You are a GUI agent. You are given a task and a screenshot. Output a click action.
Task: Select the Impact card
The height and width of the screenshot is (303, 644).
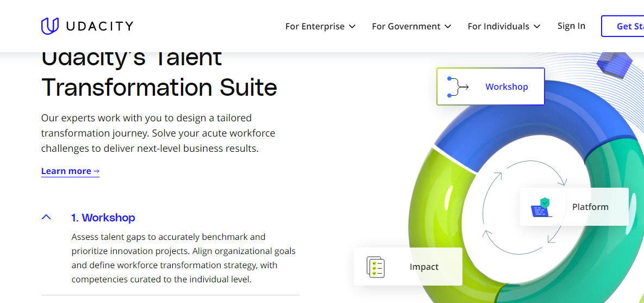click(408, 267)
